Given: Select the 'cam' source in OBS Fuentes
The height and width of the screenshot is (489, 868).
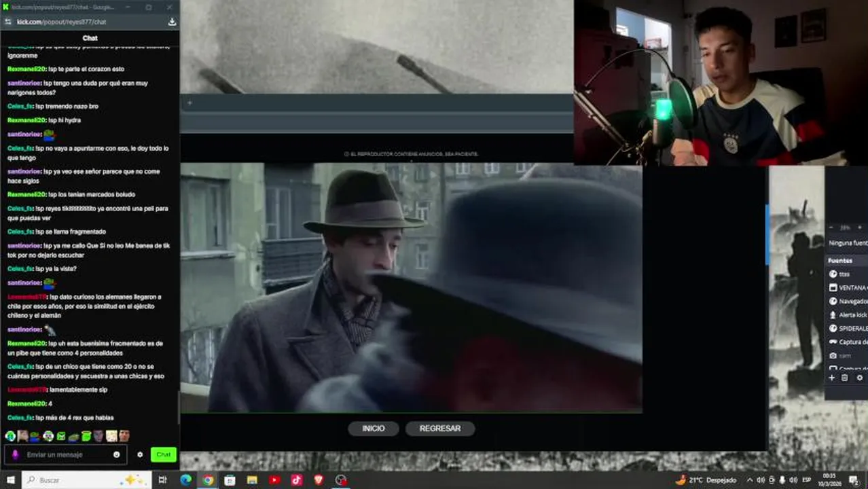Looking at the screenshot, I should pos(846,355).
